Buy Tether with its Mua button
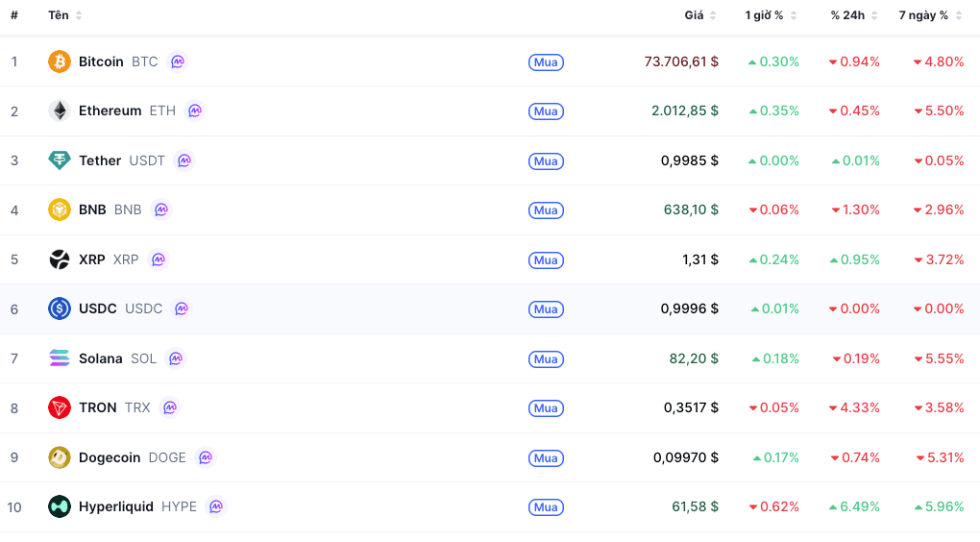The height and width of the screenshot is (542, 980). (x=547, y=161)
